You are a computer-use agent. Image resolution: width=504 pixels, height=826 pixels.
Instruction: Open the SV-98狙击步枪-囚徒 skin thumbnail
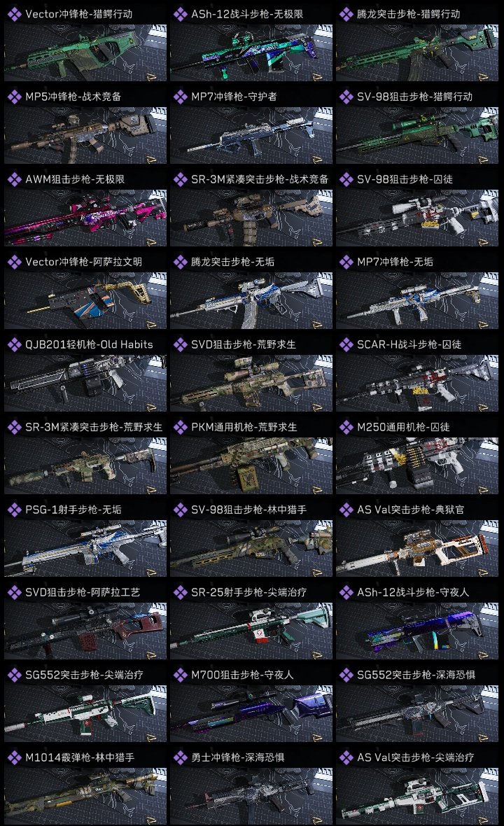[417, 218]
